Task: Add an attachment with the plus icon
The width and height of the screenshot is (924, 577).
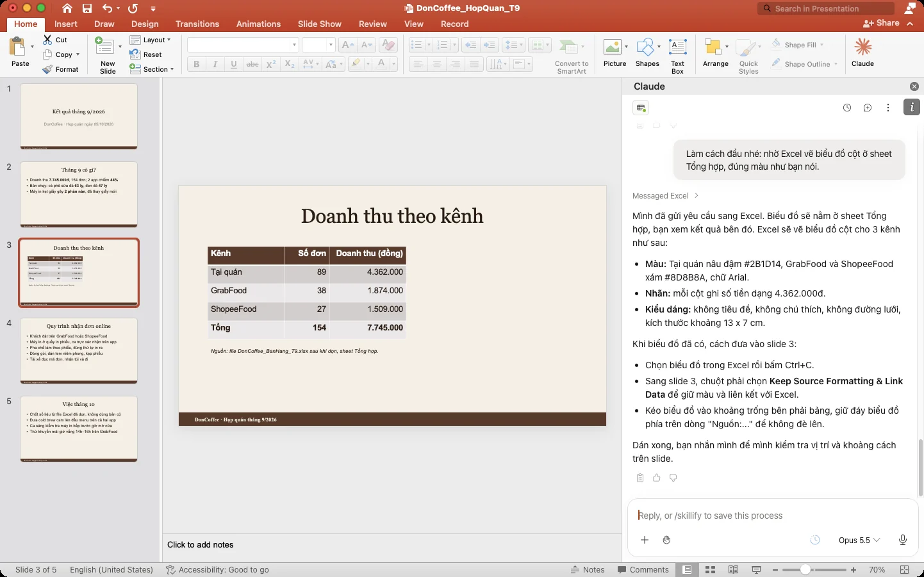Action: (x=645, y=540)
